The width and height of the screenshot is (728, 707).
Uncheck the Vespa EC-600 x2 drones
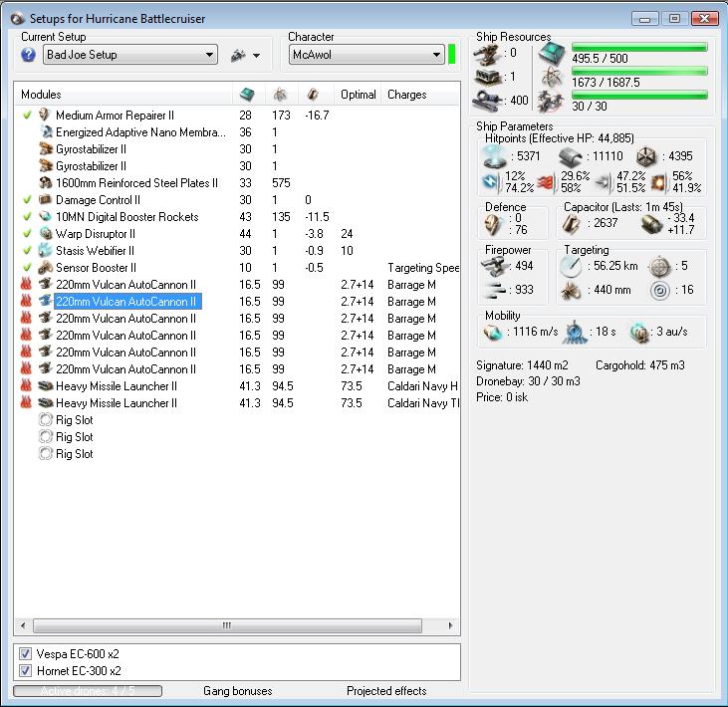coord(26,654)
